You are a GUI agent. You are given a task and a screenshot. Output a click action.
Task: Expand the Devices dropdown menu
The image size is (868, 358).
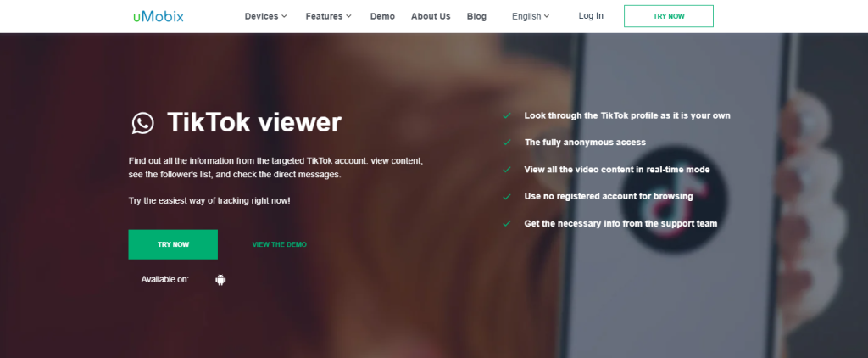pyautogui.click(x=265, y=16)
